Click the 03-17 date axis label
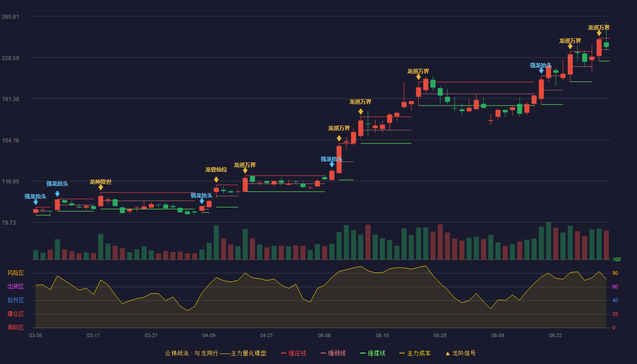 click(93, 335)
